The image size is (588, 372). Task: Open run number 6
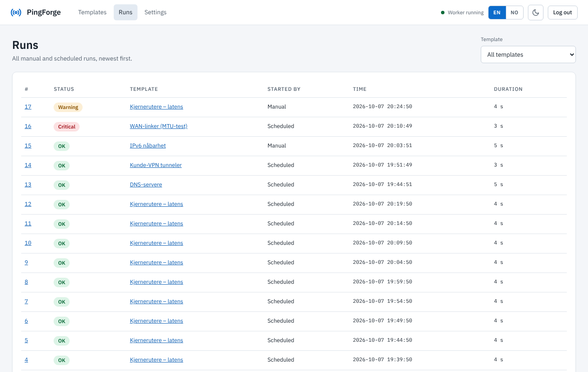(x=26, y=321)
